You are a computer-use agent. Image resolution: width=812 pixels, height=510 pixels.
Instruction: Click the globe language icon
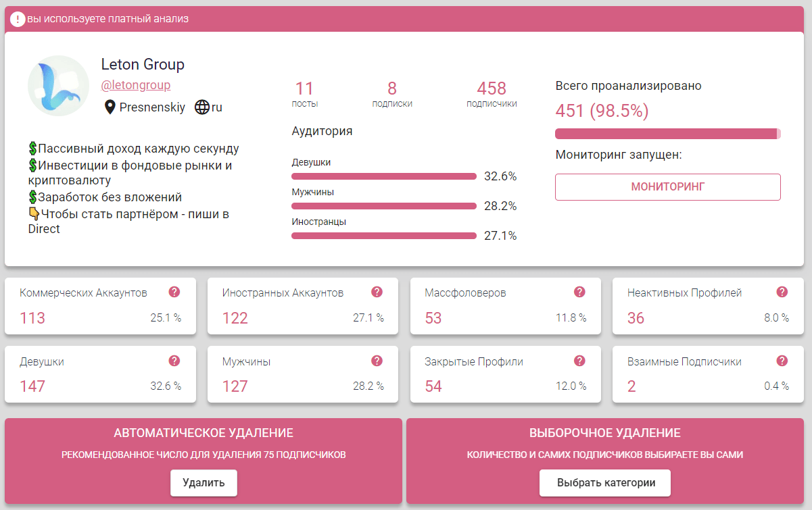point(201,107)
